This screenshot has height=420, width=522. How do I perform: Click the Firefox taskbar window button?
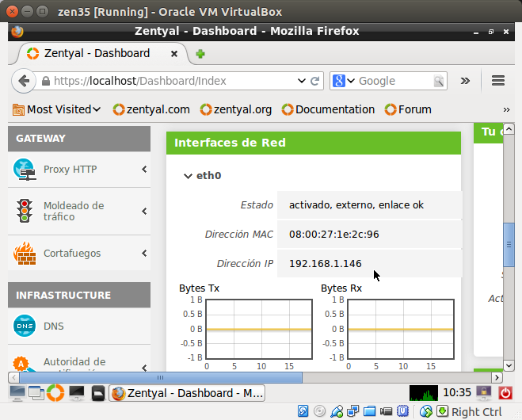click(x=187, y=393)
